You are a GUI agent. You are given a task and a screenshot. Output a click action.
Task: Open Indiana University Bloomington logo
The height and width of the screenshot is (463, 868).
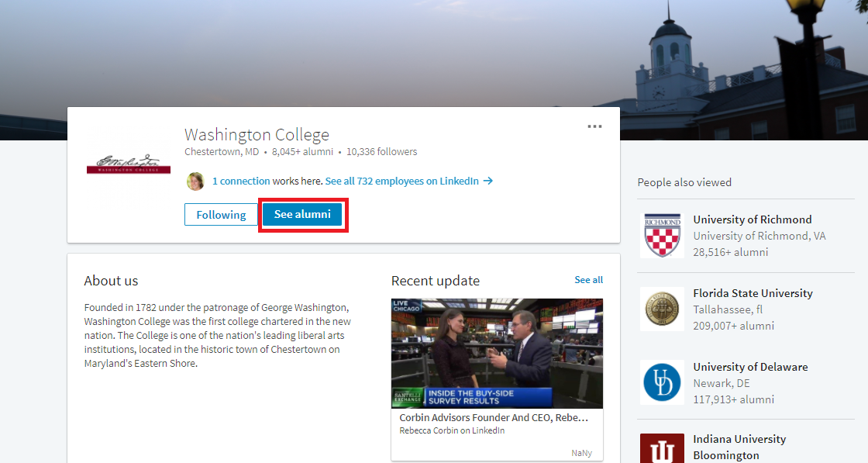(x=662, y=448)
